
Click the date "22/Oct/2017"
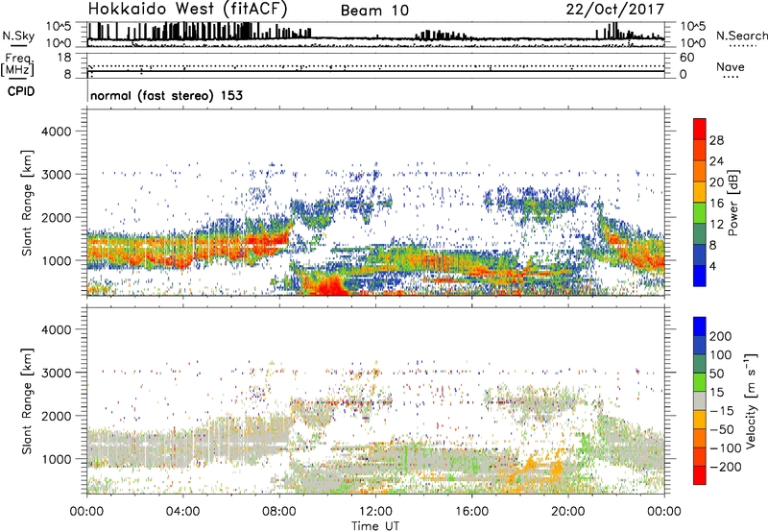point(615,10)
